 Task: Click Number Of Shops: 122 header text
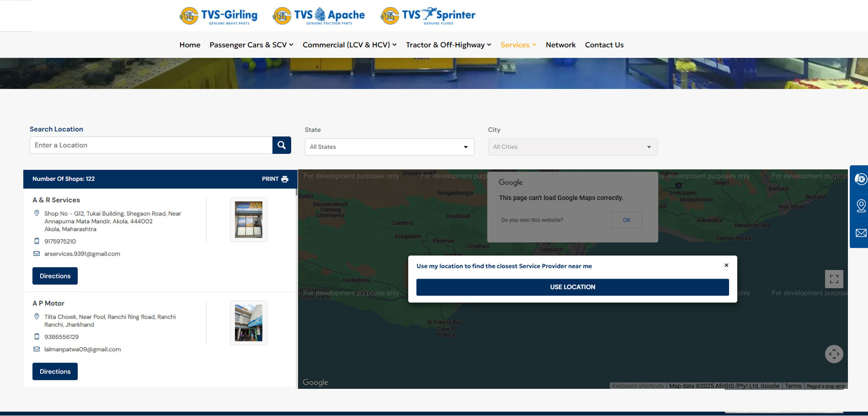pyautogui.click(x=64, y=179)
